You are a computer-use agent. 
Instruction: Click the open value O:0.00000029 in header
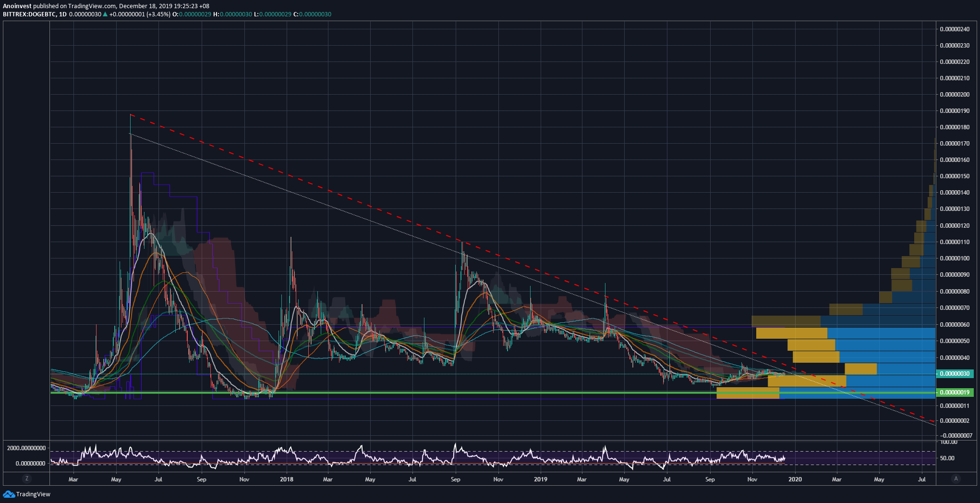click(192, 14)
